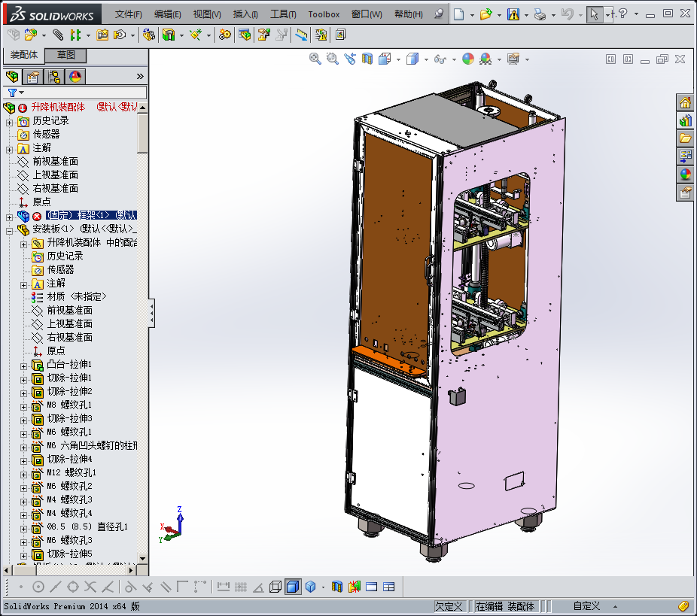Expand the M12 螺纹孔1 feature

click(23, 475)
